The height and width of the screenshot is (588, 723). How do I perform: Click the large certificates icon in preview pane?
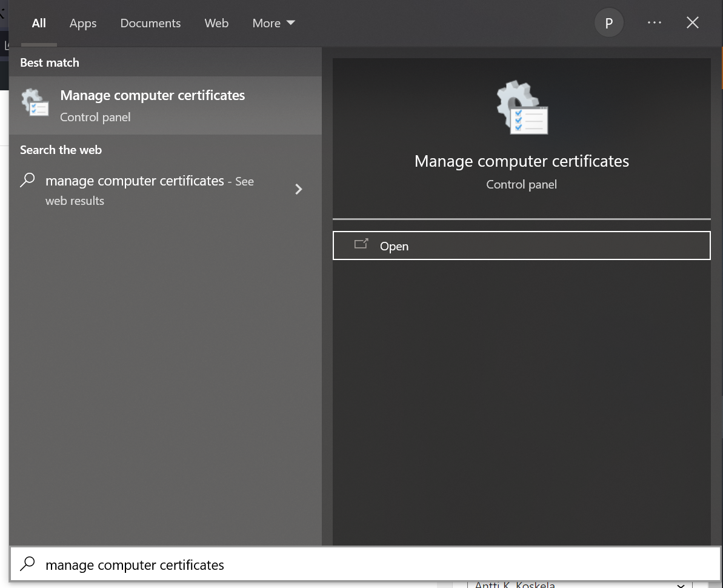(x=522, y=108)
